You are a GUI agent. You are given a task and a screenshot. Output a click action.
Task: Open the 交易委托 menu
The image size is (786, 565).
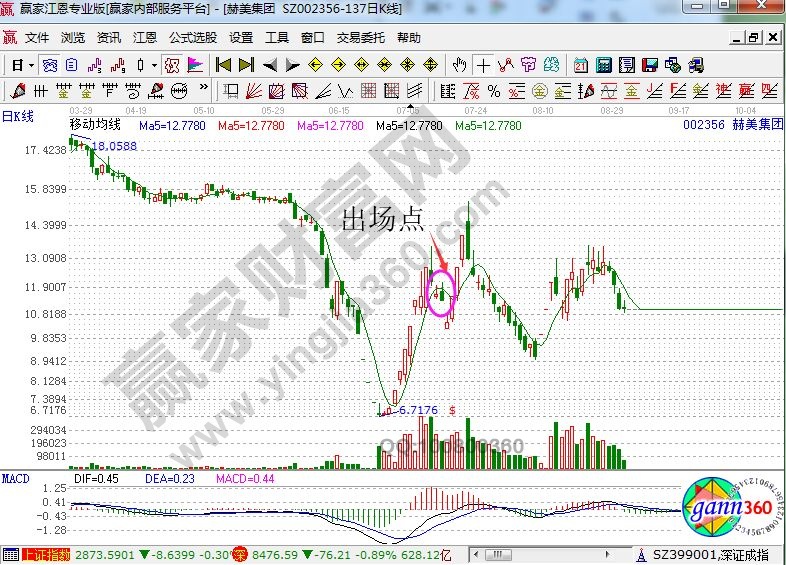tap(360, 38)
